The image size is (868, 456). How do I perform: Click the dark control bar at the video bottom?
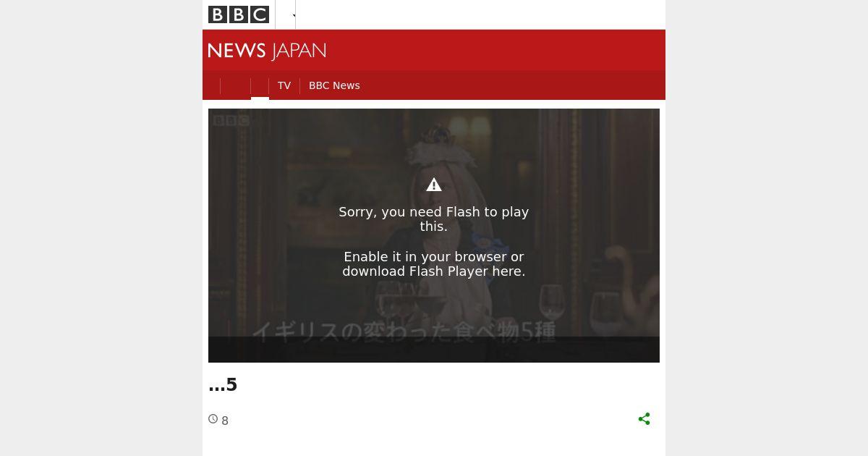[434, 350]
